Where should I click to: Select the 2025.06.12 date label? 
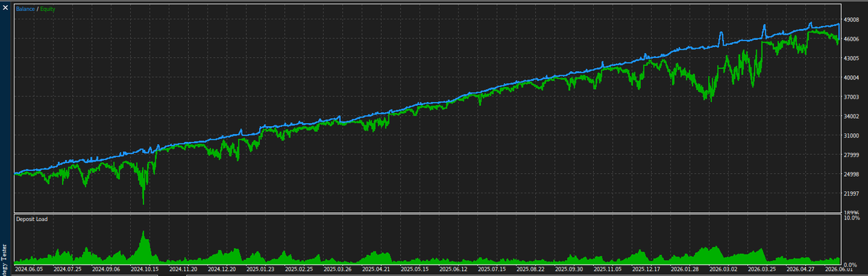[x=454, y=269]
